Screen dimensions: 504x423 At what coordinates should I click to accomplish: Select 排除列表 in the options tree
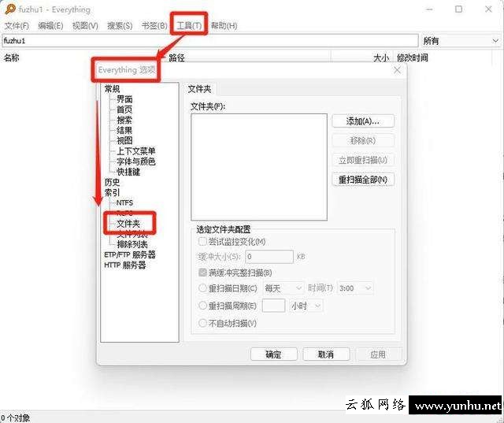tap(132, 244)
